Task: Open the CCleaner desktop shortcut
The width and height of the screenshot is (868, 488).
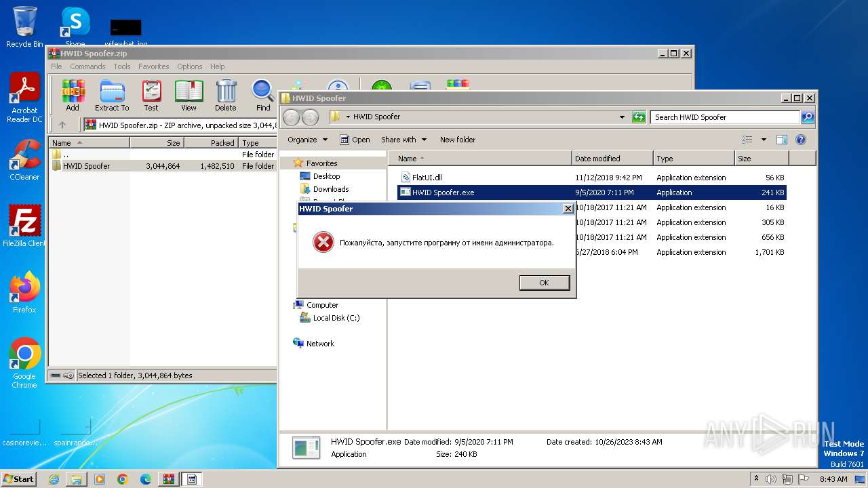Action: 24,160
